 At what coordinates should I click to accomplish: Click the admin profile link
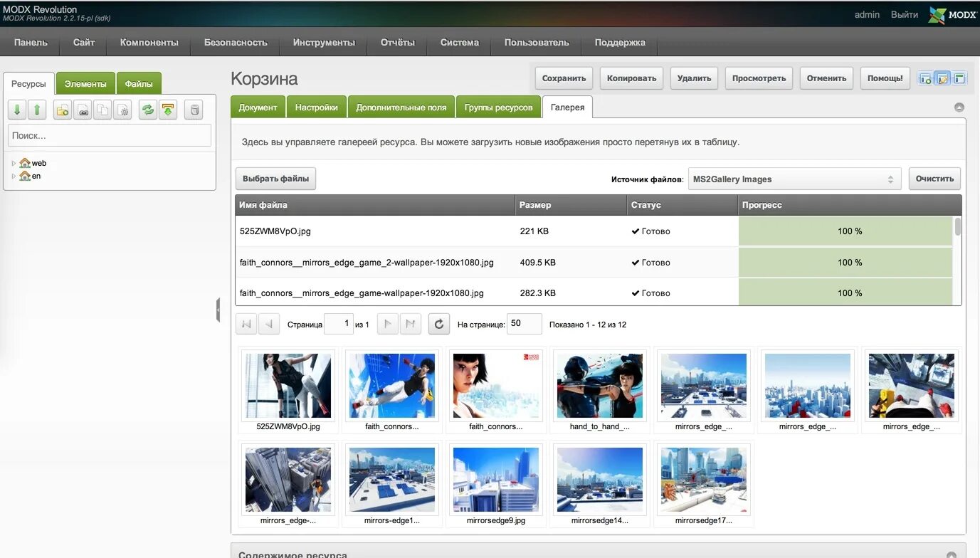click(867, 15)
